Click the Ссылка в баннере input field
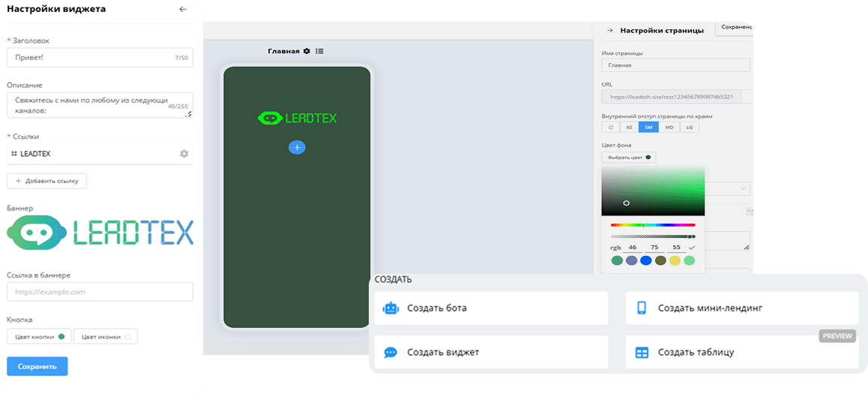This screenshot has width=868, height=394. (100, 292)
